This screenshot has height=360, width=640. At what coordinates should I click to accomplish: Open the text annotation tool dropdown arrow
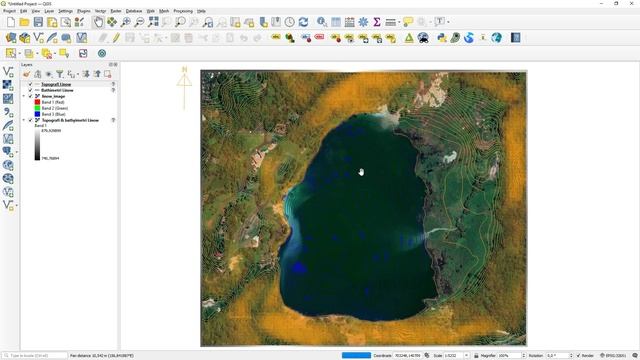pos(449,22)
